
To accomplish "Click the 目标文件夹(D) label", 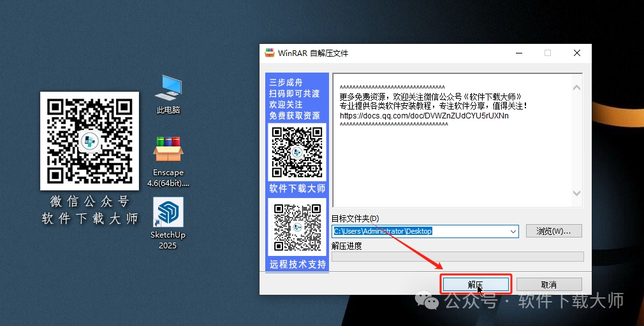I will pos(355,218).
